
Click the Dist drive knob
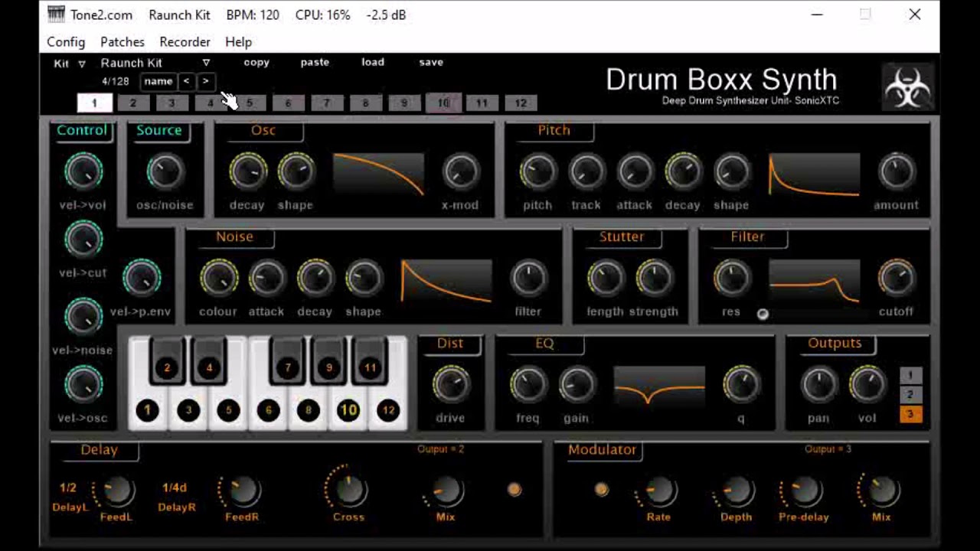pos(450,384)
